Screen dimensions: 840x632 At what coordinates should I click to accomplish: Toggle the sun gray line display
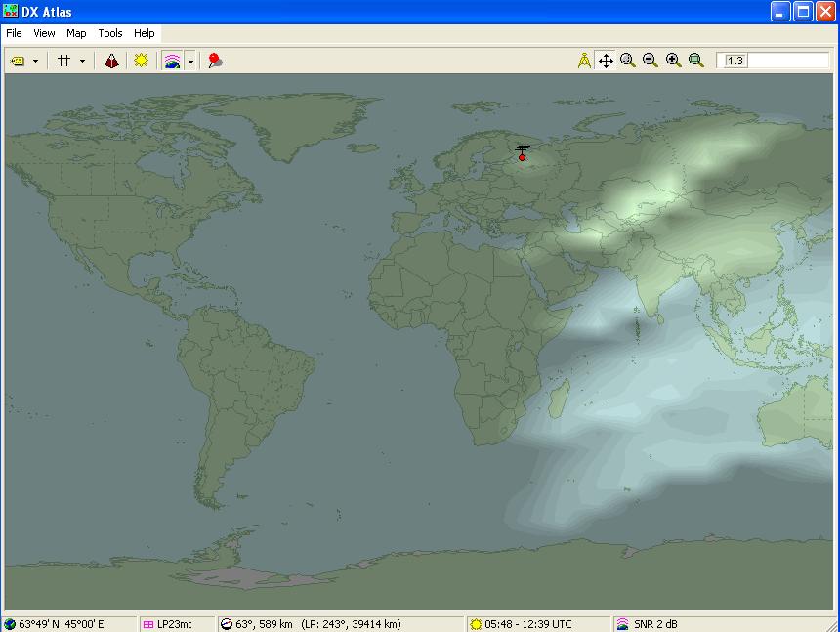coord(142,61)
